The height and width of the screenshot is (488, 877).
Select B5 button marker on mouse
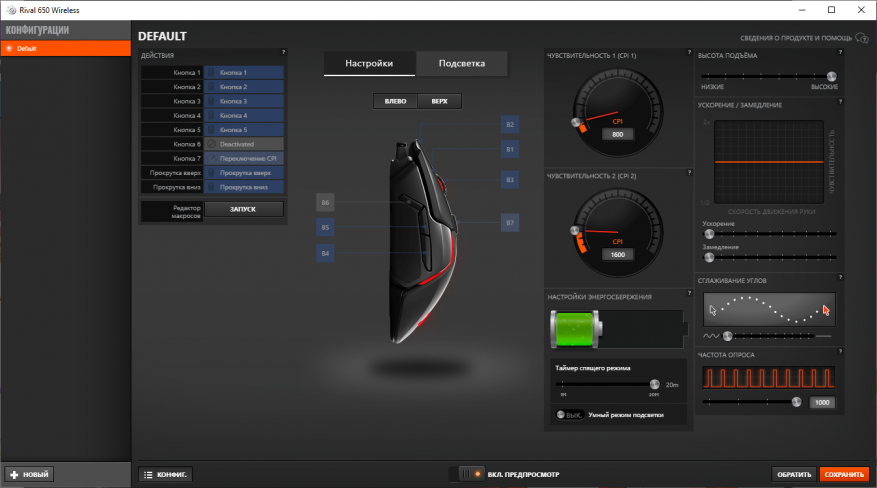coord(325,227)
